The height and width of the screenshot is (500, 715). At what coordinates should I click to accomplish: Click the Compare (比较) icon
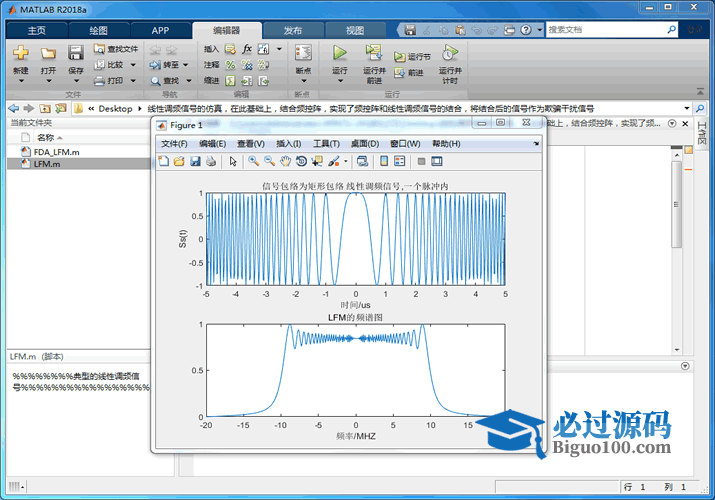click(99, 65)
